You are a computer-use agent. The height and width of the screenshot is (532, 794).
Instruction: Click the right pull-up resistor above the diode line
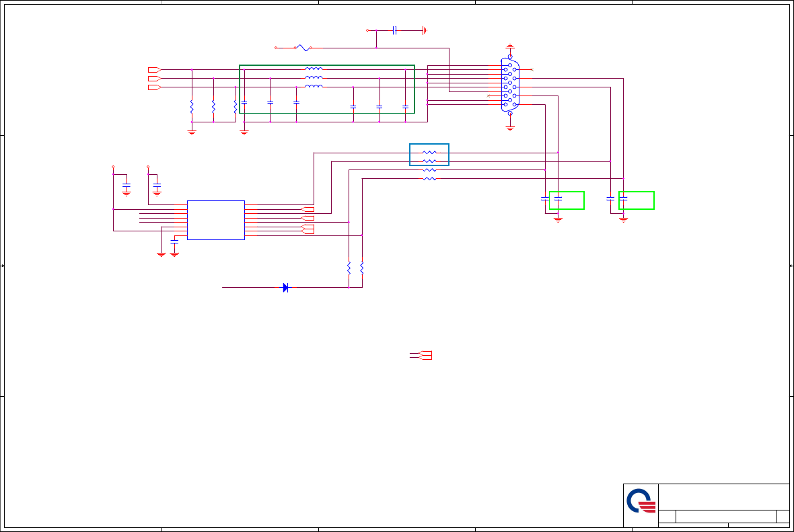point(362,268)
